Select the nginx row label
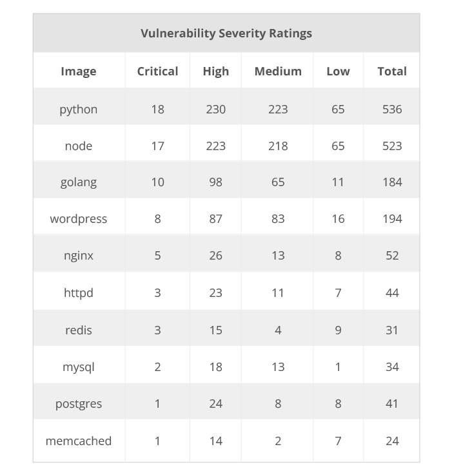 pyautogui.click(x=79, y=256)
